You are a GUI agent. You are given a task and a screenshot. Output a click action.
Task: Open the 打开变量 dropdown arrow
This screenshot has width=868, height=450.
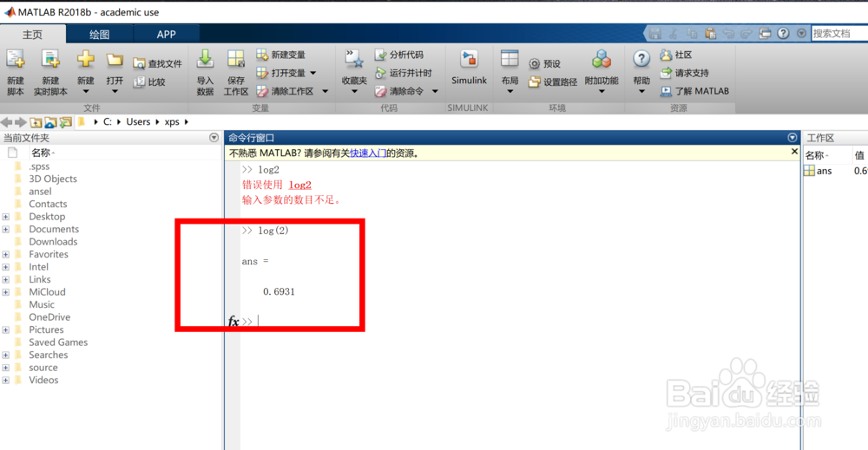pyautogui.click(x=313, y=73)
